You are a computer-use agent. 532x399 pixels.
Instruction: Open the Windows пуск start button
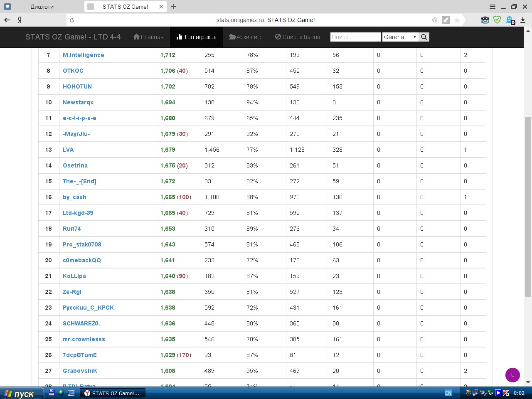click(x=22, y=393)
